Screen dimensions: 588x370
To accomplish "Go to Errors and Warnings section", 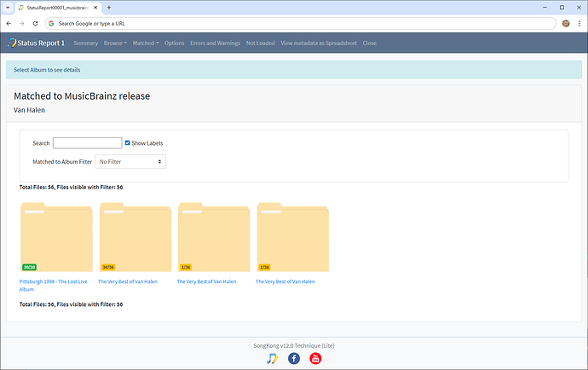I will coord(215,43).
